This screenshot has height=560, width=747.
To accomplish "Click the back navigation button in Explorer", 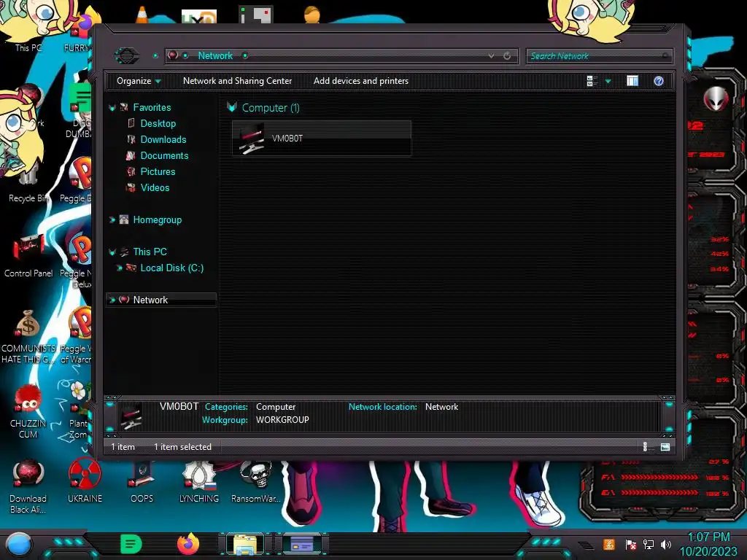I will 126,55.
